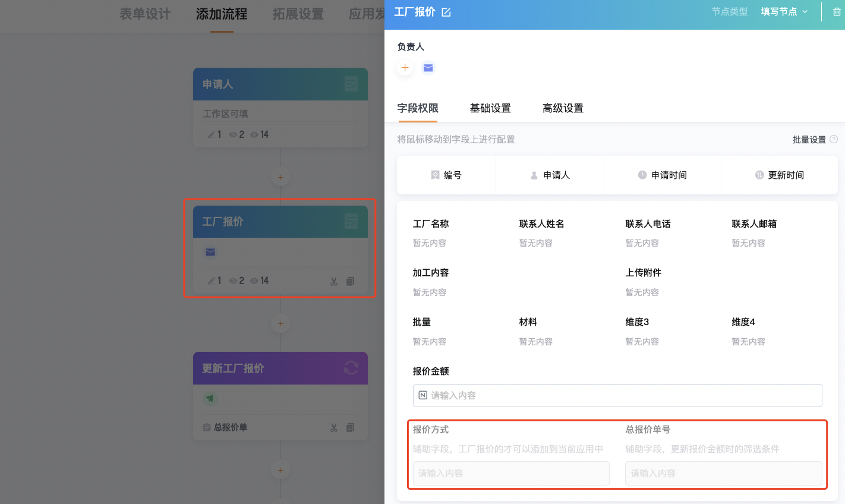845x504 pixels.
Task: Click mail icon inside 工厂报价 node
Action: point(210,252)
